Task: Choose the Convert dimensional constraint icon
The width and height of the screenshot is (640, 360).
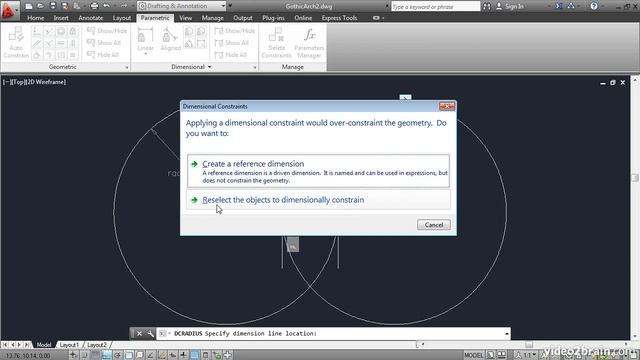Action: pyautogui.click(x=201, y=43)
